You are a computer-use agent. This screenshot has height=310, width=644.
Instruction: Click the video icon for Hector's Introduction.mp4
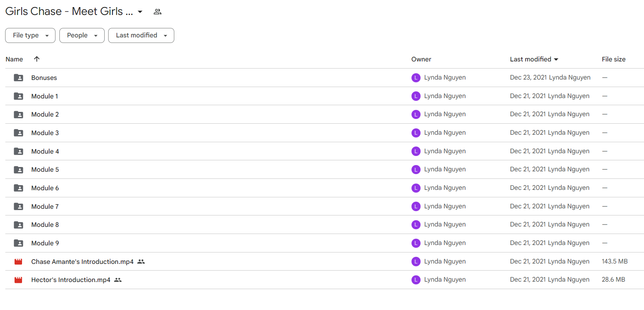pos(18,280)
